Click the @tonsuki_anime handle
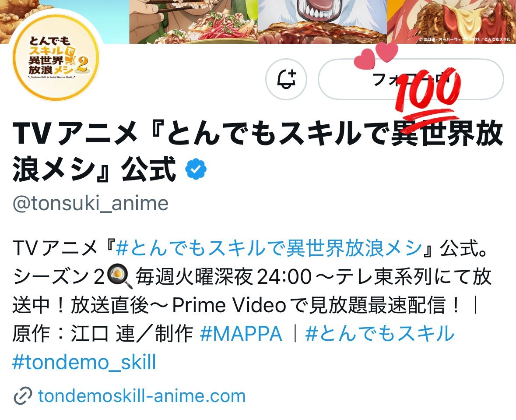 [x=91, y=203]
